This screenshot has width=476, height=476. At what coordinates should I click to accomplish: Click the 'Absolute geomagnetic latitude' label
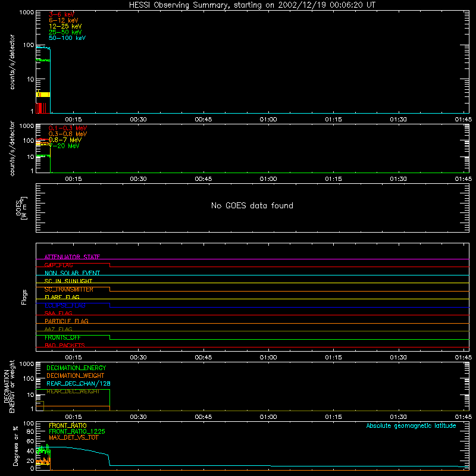pyautogui.click(x=411, y=425)
